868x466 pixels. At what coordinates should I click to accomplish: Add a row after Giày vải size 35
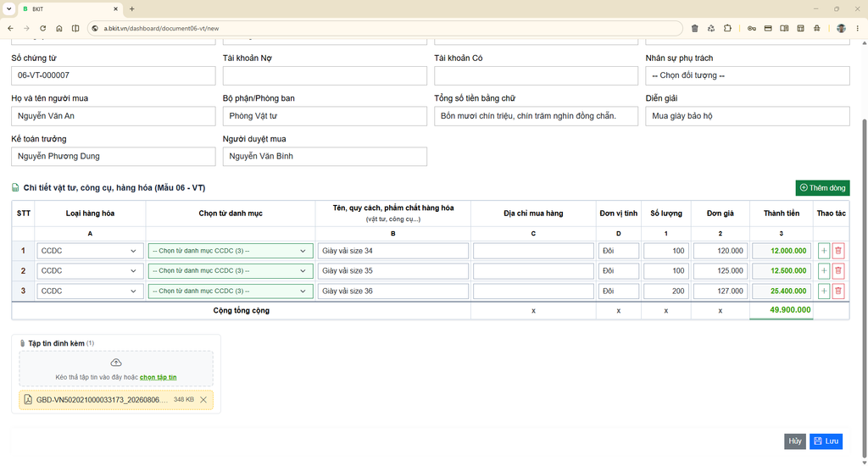coord(824,270)
